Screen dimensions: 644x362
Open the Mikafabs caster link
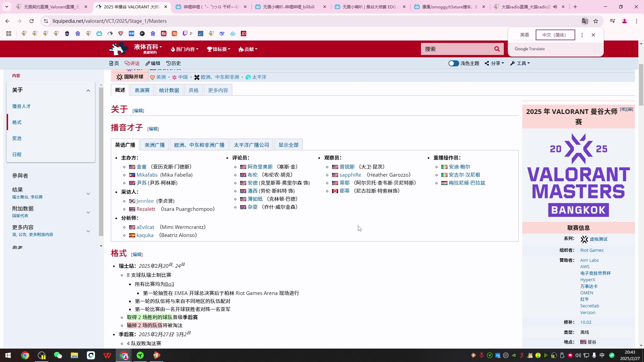click(x=147, y=175)
